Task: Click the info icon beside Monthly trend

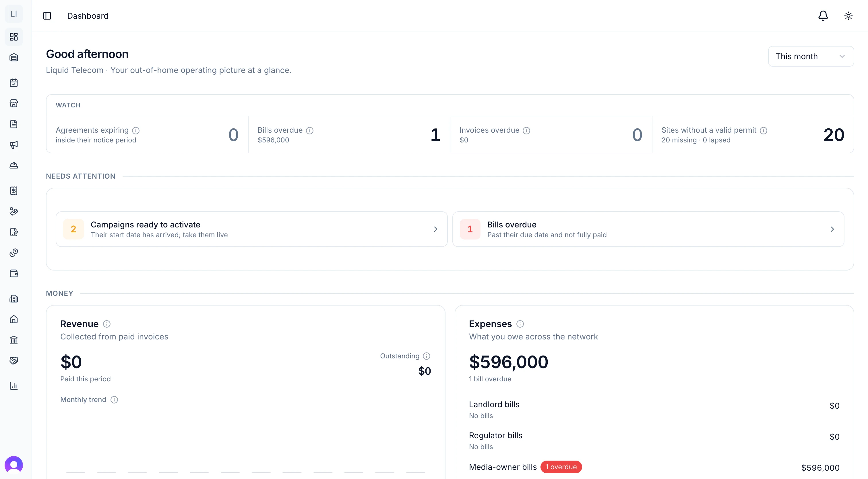Action: [x=114, y=400]
